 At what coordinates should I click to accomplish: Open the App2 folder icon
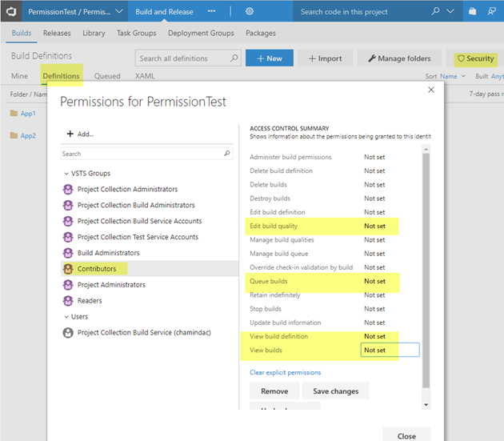coord(14,135)
